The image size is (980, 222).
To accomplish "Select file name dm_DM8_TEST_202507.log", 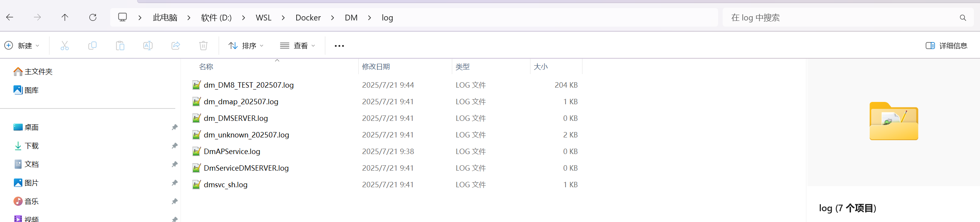I will tap(249, 85).
